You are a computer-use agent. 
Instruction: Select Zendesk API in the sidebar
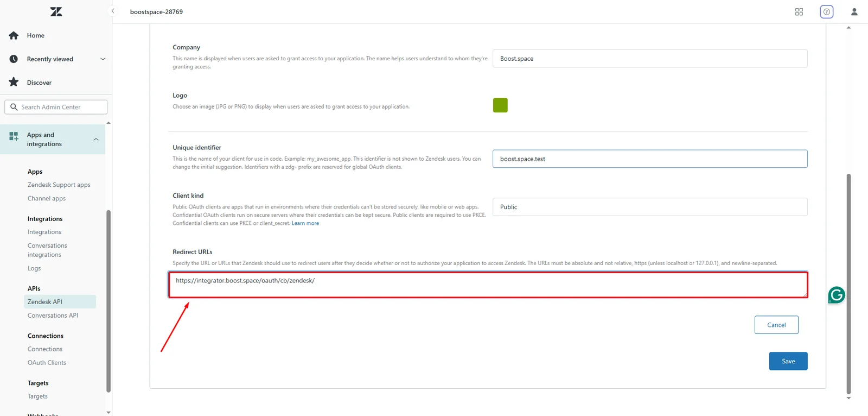click(60, 302)
